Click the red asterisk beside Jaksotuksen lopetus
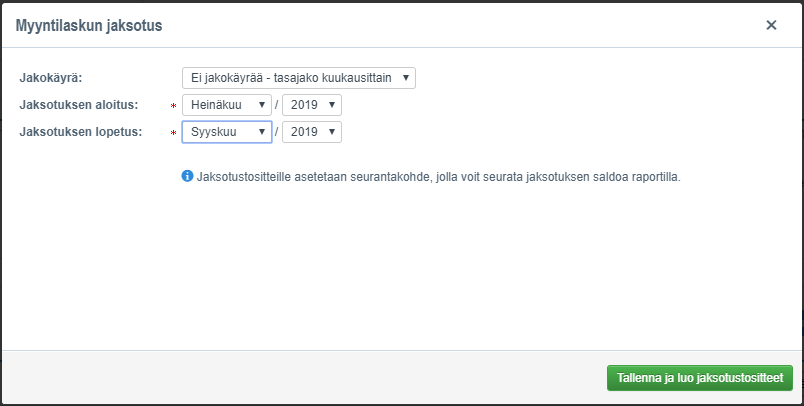The height and width of the screenshot is (406, 804). 174,133
